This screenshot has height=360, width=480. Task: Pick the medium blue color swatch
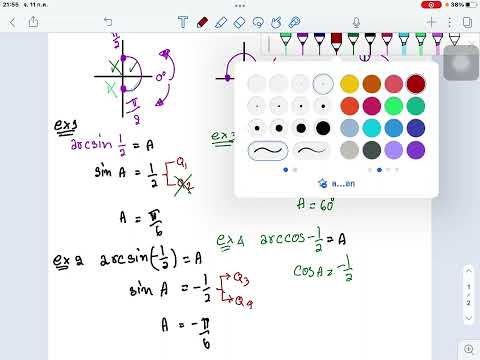coord(394,128)
